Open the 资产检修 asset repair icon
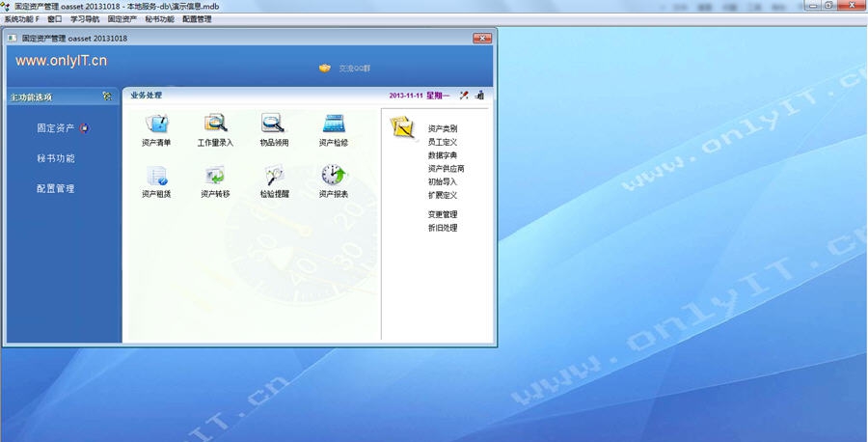Viewport: 868px width, 442px height. pos(334,123)
